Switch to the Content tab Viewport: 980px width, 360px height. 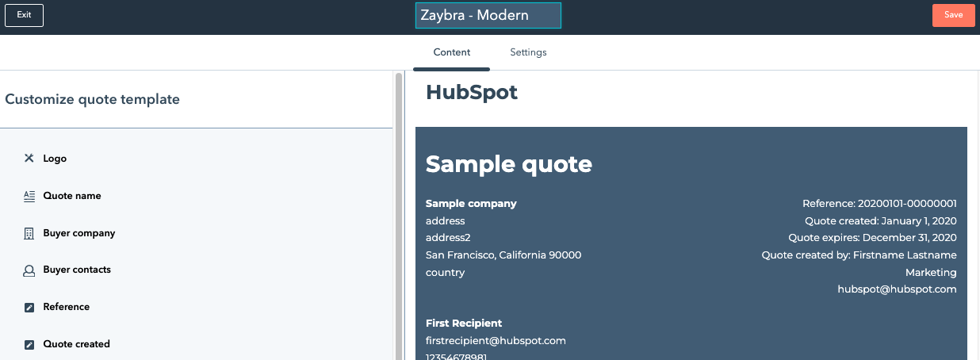[x=451, y=52]
